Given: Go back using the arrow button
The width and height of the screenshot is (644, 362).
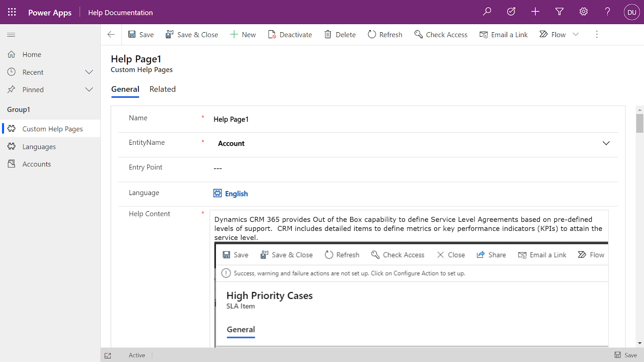Looking at the screenshot, I should point(111,35).
